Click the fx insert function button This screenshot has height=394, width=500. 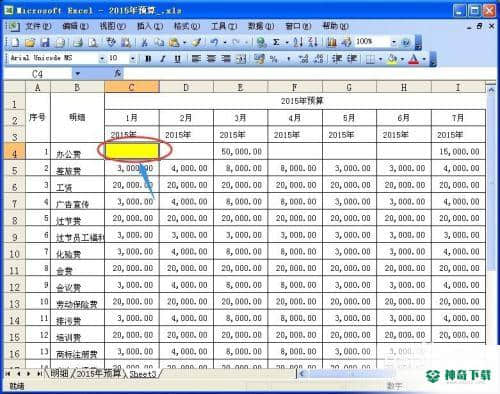coord(118,74)
